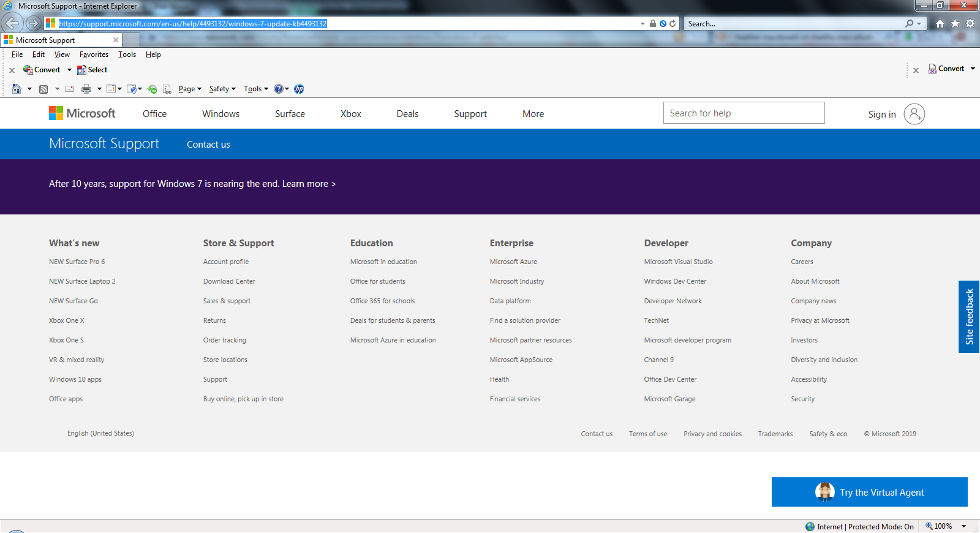Image resolution: width=980 pixels, height=533 pixels.
Task: Click the account avatar icon beside Sign in
Action: pyautogui.click(x=914, y=114)
